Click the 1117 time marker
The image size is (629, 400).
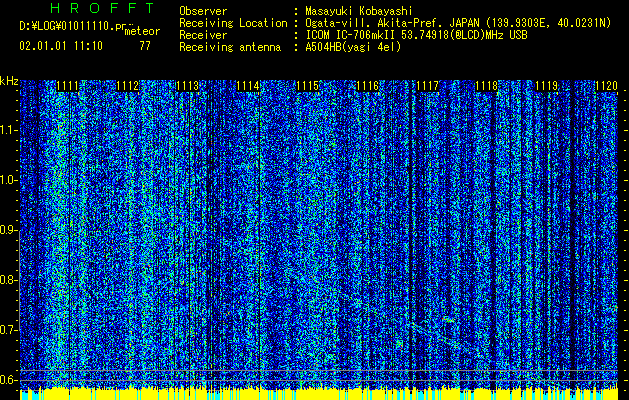tap(428, 86)
